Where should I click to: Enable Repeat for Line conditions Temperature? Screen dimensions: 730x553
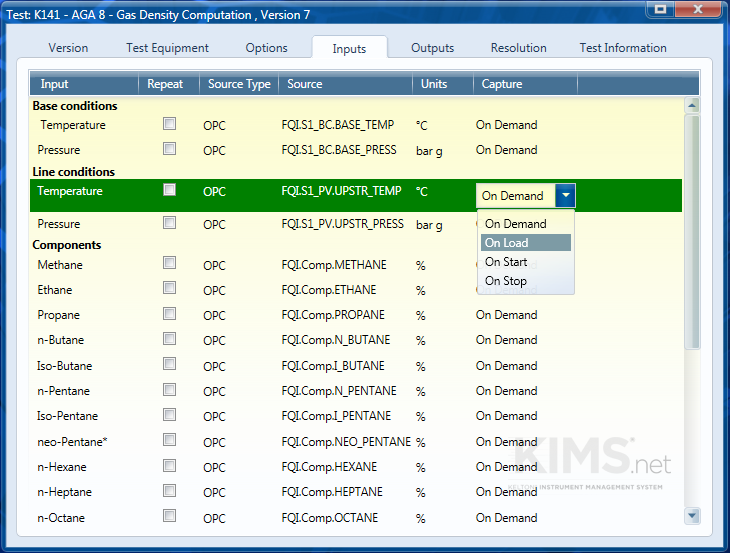169,190
